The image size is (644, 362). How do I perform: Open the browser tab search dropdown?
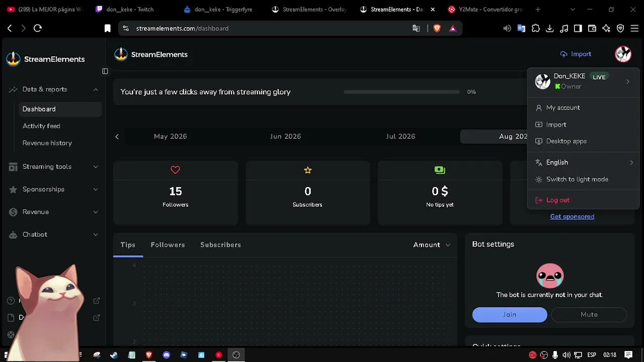pos(573,10)
